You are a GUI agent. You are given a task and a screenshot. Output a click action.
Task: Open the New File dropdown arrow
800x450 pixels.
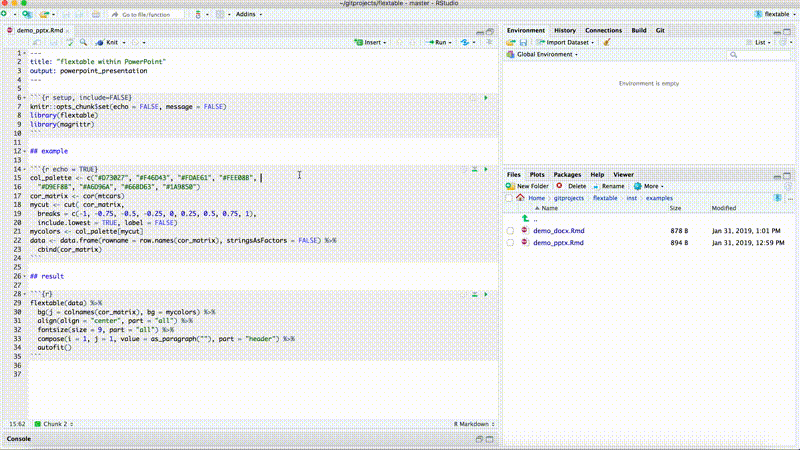[x=15, y=14]
